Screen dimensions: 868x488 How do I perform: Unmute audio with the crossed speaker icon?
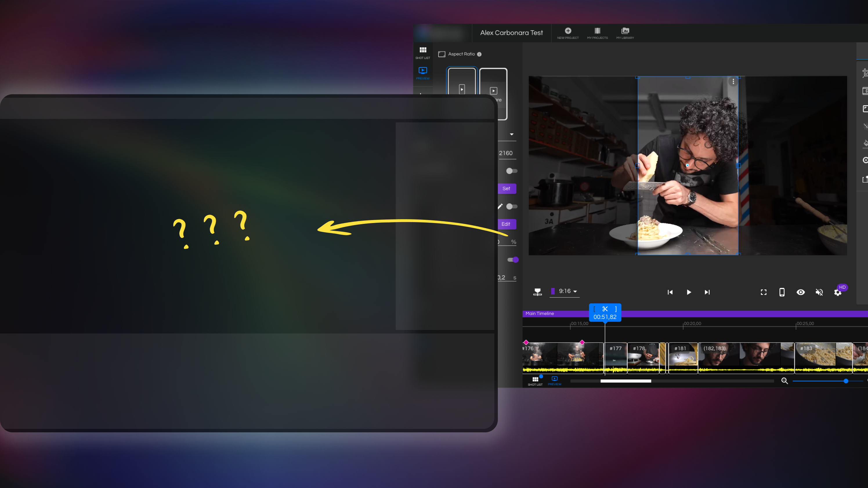tap(819, 292)
